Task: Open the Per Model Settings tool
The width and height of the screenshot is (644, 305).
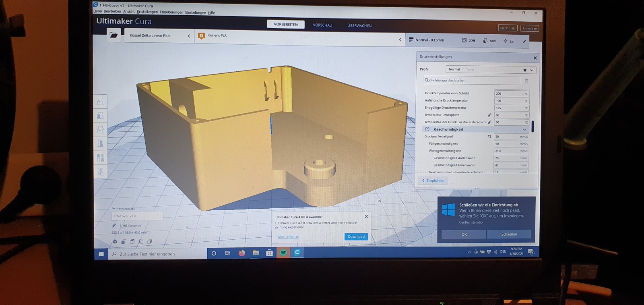Action: coord(100,158)
